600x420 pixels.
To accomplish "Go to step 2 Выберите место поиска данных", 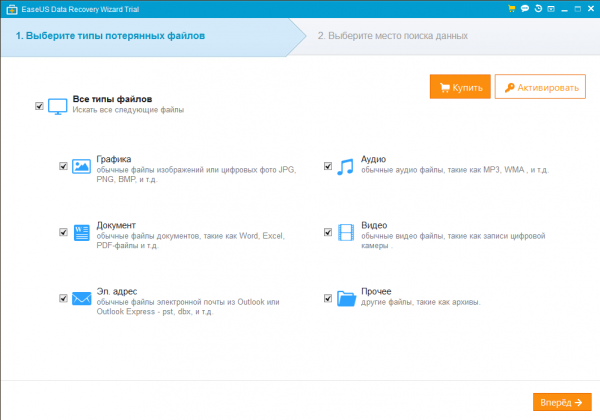I will [393, 36].
